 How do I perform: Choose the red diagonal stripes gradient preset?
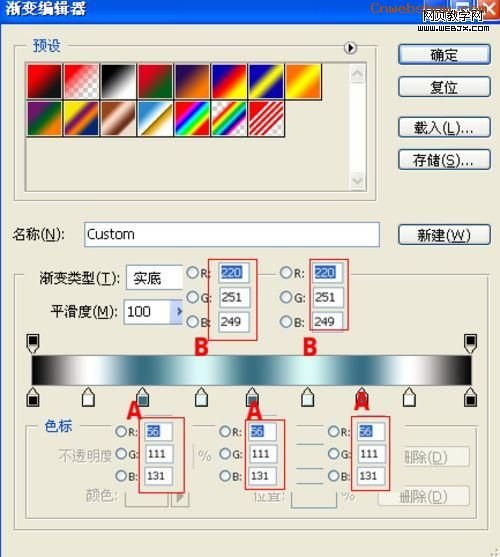pos(266,119)
